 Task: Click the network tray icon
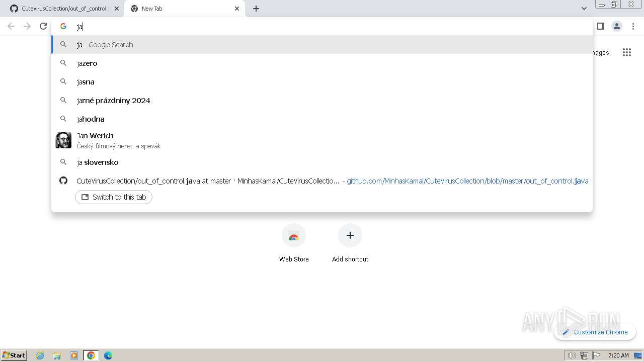584,355
